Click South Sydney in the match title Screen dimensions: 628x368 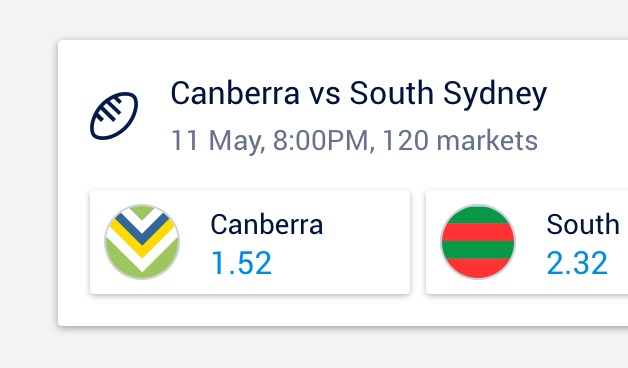pos(448,94)
